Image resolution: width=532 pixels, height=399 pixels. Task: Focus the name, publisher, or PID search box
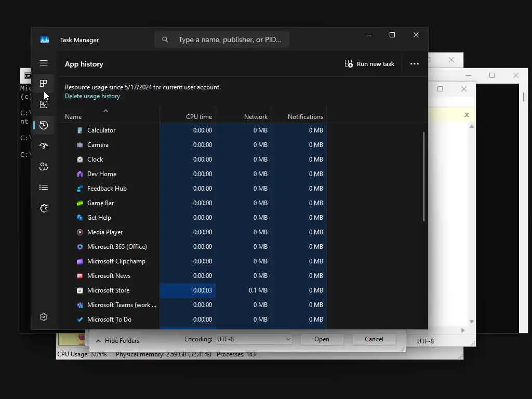[x=222, y=39]
